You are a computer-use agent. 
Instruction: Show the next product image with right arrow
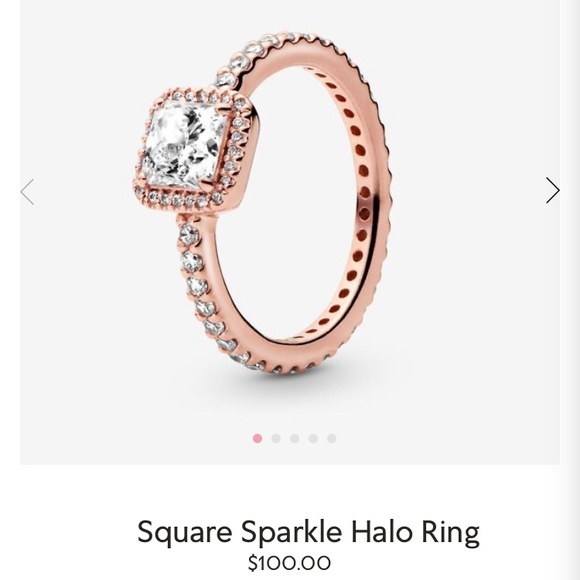(x=553, y=190)
